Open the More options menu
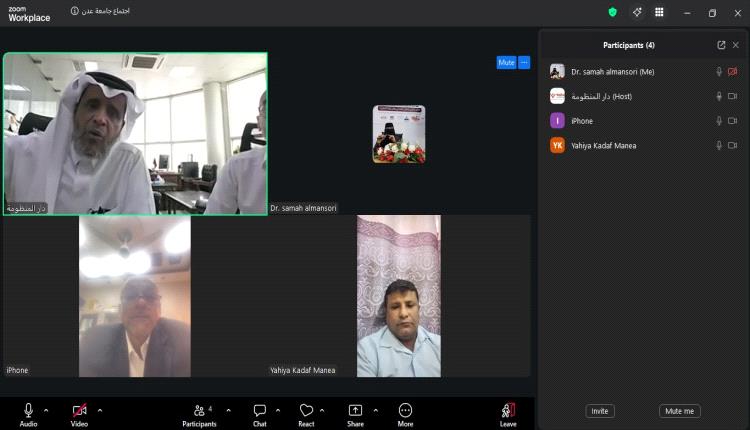The width and height of the screenshot is (750, 430). [405, 414]
